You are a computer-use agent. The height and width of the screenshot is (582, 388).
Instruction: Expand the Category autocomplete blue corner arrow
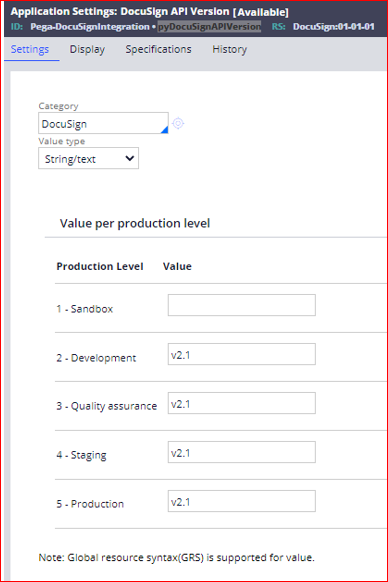pos(164,130)
